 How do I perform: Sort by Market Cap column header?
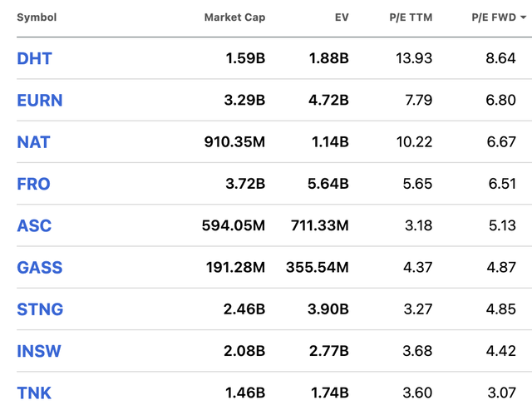[234, 17]
